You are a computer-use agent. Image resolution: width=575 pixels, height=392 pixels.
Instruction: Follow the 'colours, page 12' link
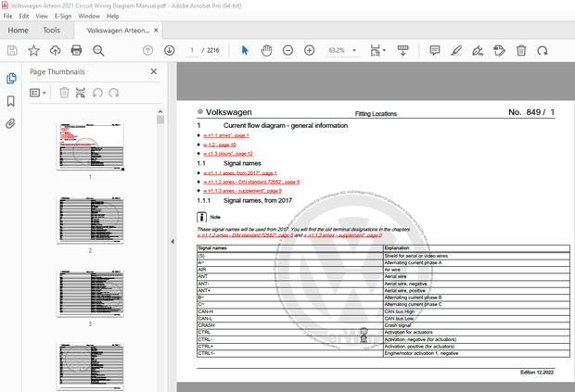[x=228, y=154]
